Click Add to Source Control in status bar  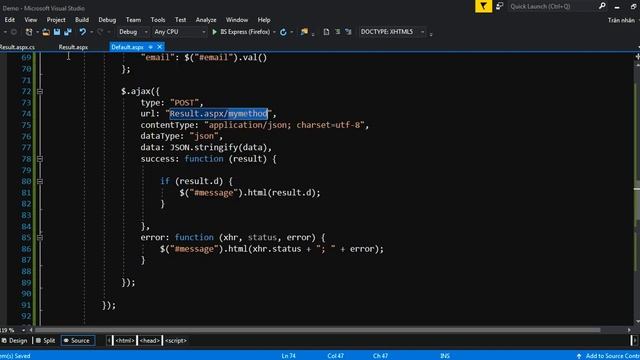coord(608,356)
